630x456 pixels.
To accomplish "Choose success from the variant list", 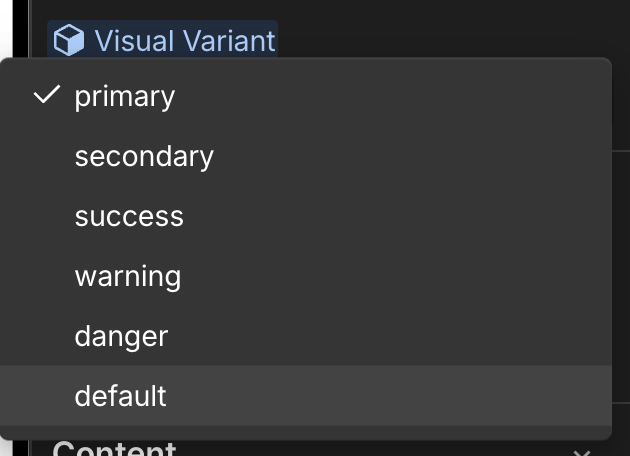I will click(129, 216).
